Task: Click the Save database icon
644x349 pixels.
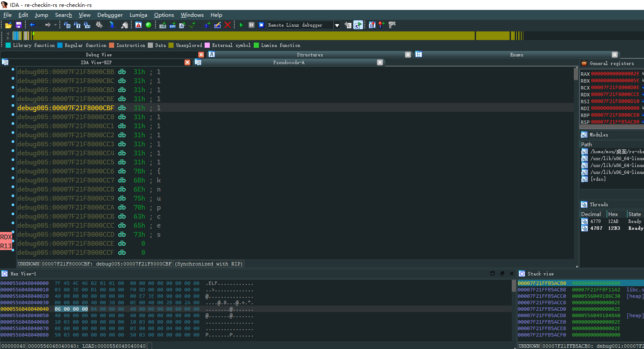Action: (x=19, y=25)
